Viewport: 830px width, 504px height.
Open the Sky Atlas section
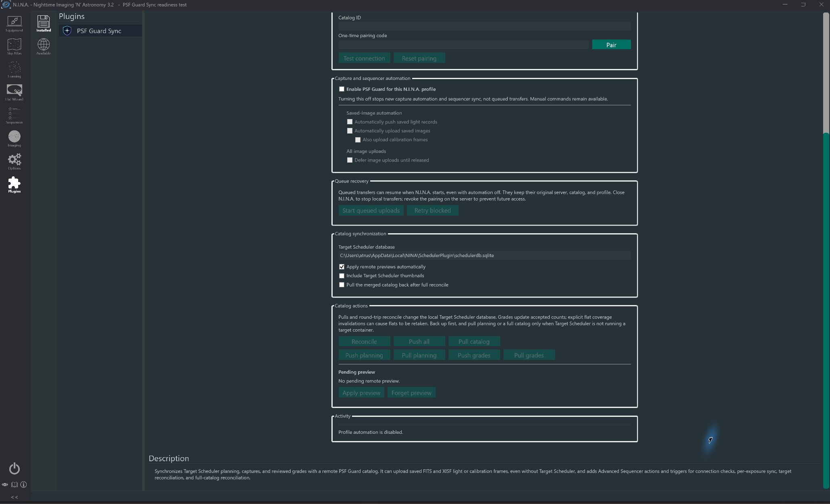pyautogui.click(x=14, y=46)
